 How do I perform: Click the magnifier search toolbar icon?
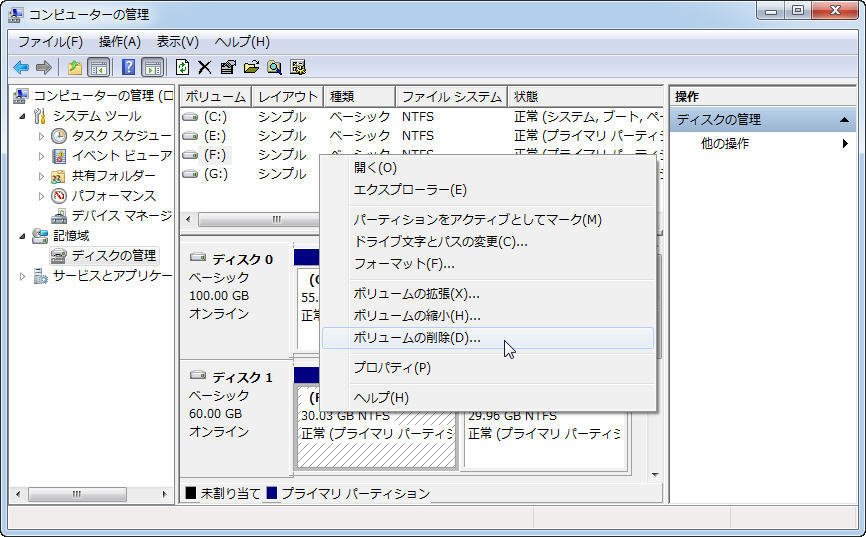(274, 68)
